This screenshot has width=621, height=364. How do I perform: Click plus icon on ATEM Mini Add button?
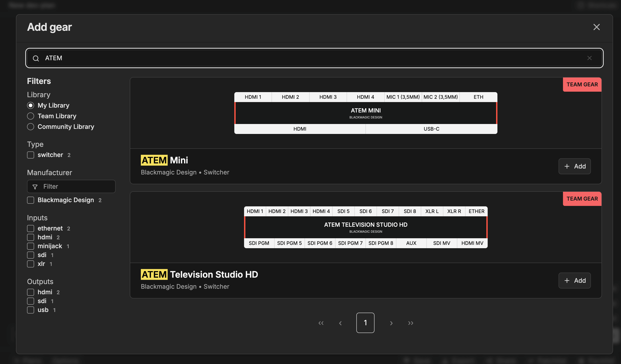pyautogui.click(x=567, y=167)
